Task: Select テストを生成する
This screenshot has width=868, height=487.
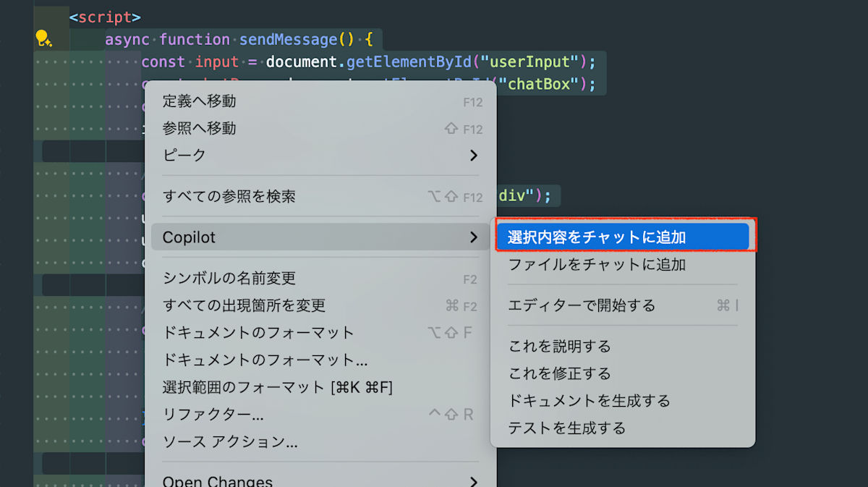Action: click(623, 428)
